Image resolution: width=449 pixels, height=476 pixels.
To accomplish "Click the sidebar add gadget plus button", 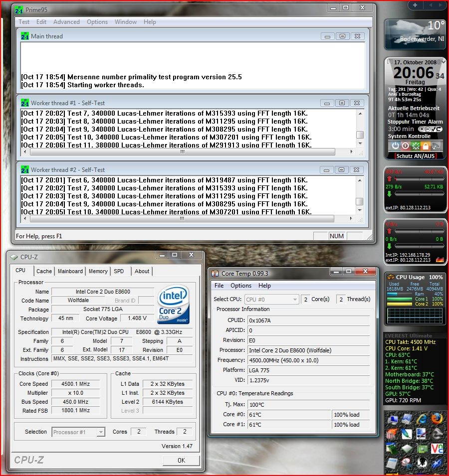I will [415, 5].
